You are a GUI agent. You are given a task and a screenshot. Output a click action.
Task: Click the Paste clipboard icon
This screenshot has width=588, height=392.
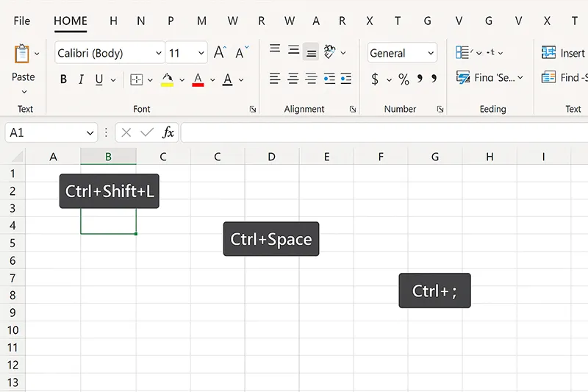22,53
